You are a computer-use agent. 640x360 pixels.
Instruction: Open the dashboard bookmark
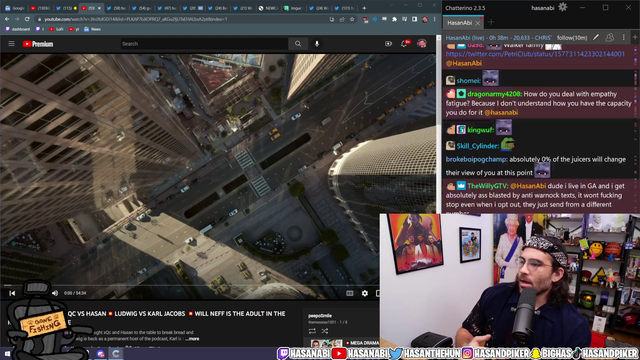point(17,29)
